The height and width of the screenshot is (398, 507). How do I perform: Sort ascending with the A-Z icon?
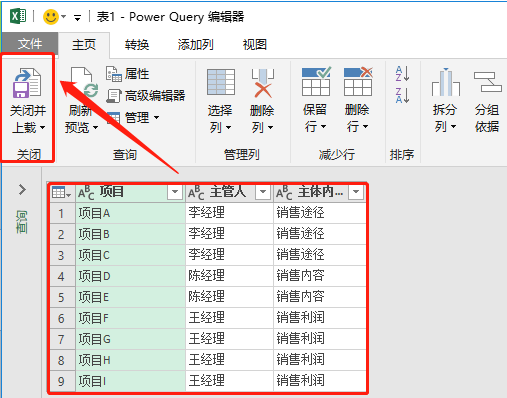(x=402, y=74)
